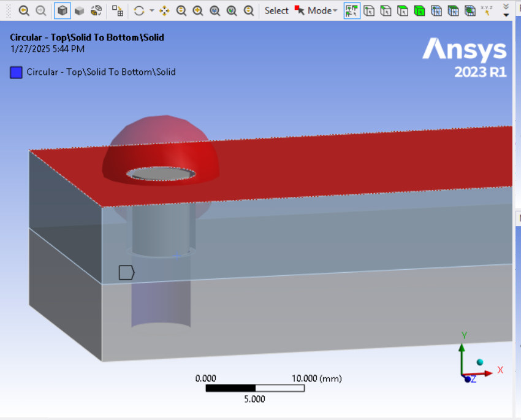This screenshot has height=420, width=521.
Task: Click the Rotate tool icon
Action: [x=139, y=10]
